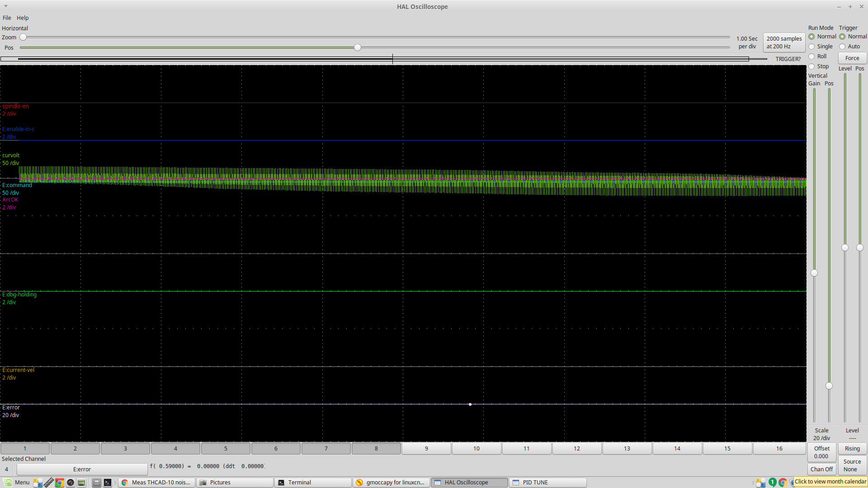This screenshot has height=488, width=868.
Task: Open the trigger Source None button
Action: [852, 465]
